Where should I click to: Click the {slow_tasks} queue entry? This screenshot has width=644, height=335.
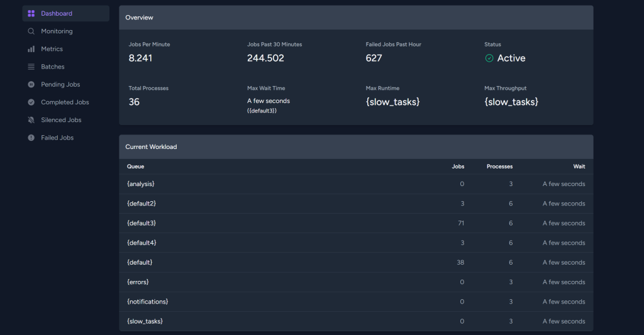point(145,321)
